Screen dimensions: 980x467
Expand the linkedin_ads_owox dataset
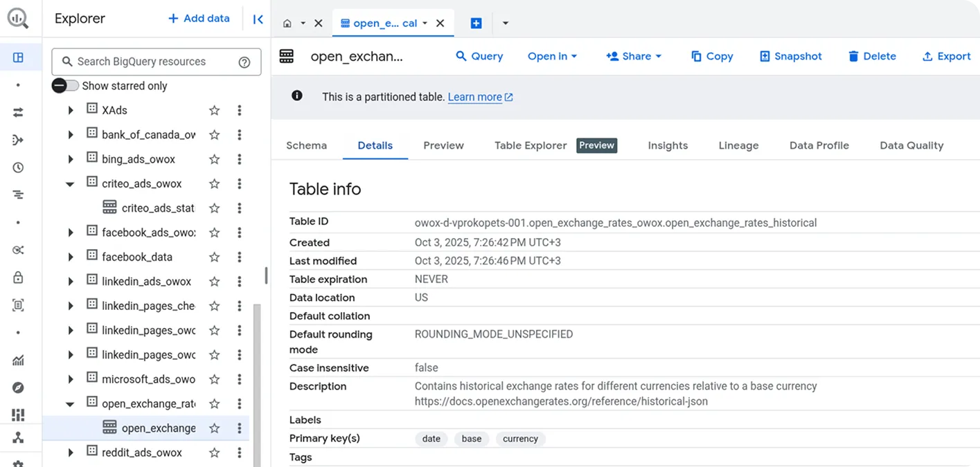click(x=71, y=282)
